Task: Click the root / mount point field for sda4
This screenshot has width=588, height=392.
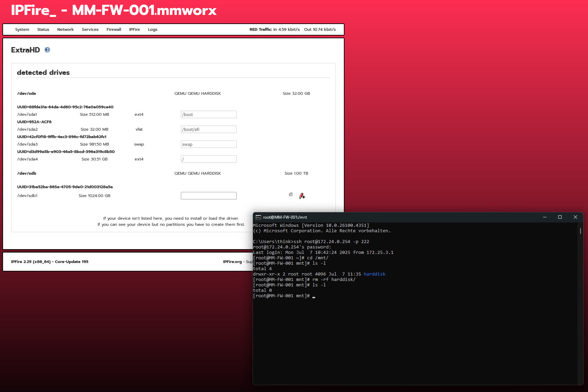Action: pyautogui.click(x=209, y=159)
